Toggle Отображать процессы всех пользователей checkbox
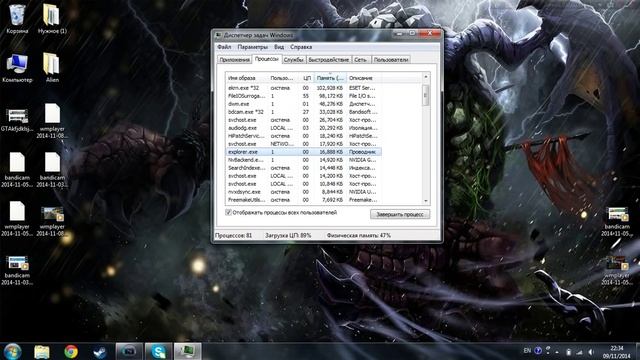The height and width of the screenshot is (360, 640). pyautogui.click(x=229, y=213)
